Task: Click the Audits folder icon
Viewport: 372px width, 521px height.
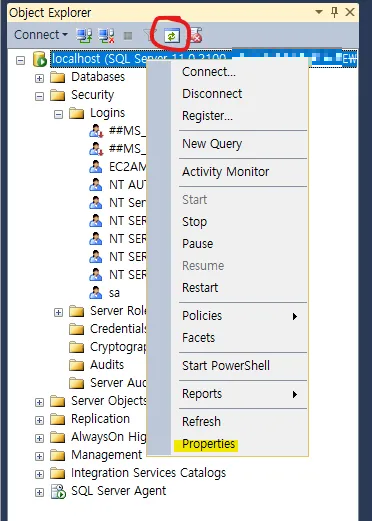Action: coord(76,365)
